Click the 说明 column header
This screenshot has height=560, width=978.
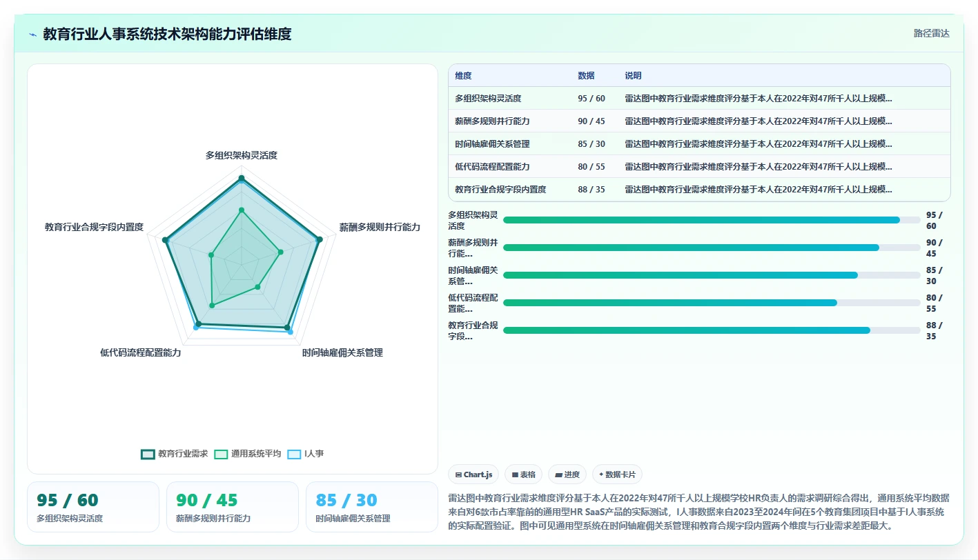(633, 76)
